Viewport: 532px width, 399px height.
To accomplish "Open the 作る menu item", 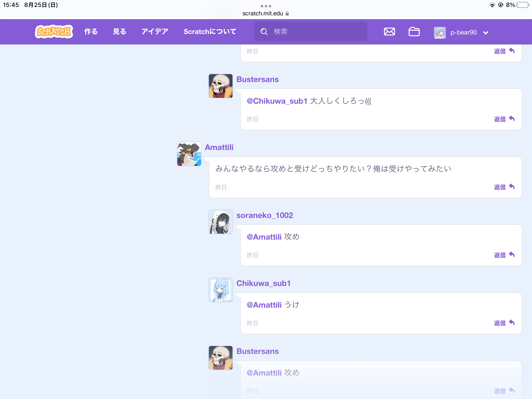I will [x=91, y=32].
